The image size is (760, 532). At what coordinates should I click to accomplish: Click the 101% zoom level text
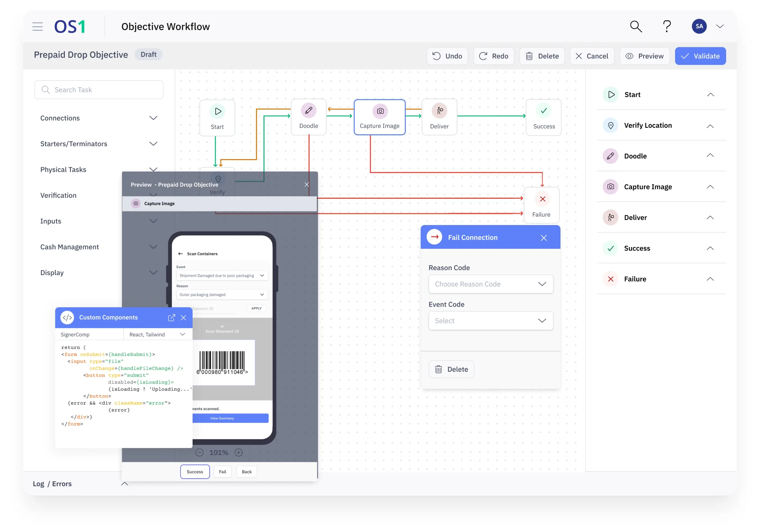tap(219, 452)
